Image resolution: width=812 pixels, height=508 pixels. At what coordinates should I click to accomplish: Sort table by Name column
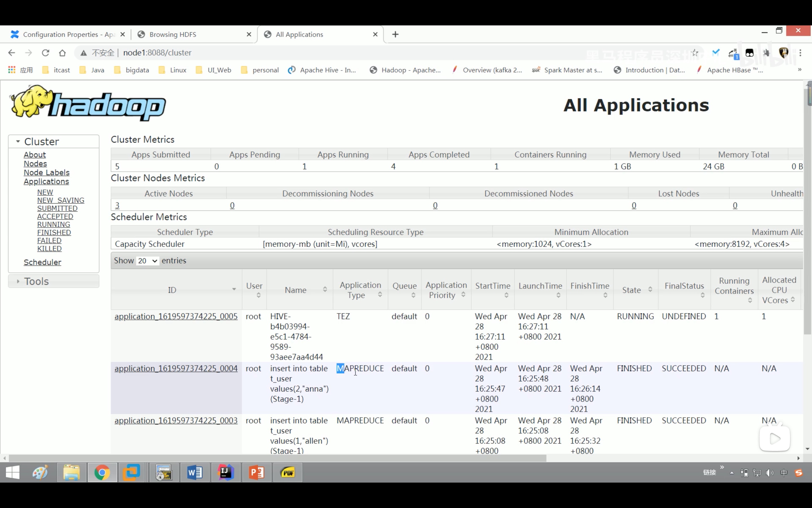(300, 290)
